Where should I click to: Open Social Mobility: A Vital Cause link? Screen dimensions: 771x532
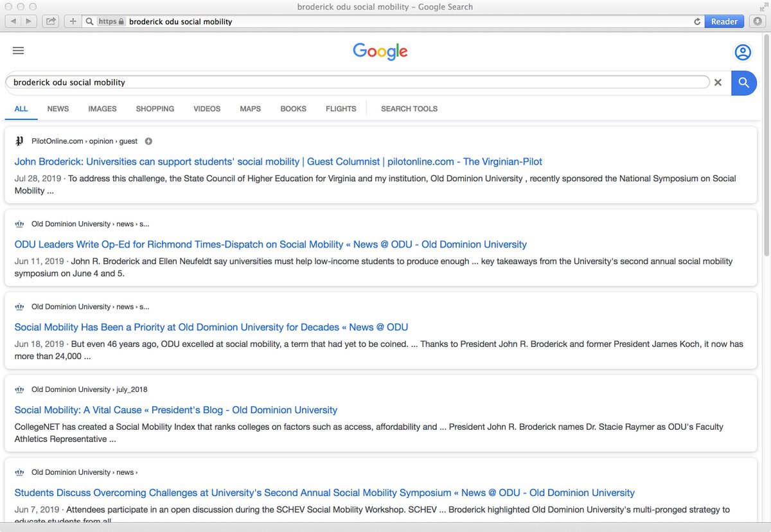[x=176, y=411]
